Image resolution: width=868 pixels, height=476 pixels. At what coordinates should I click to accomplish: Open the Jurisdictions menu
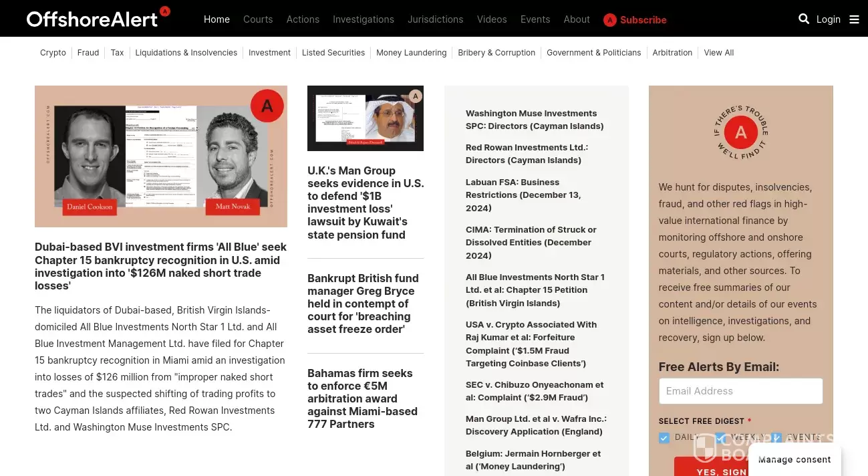tap(435, 19)
